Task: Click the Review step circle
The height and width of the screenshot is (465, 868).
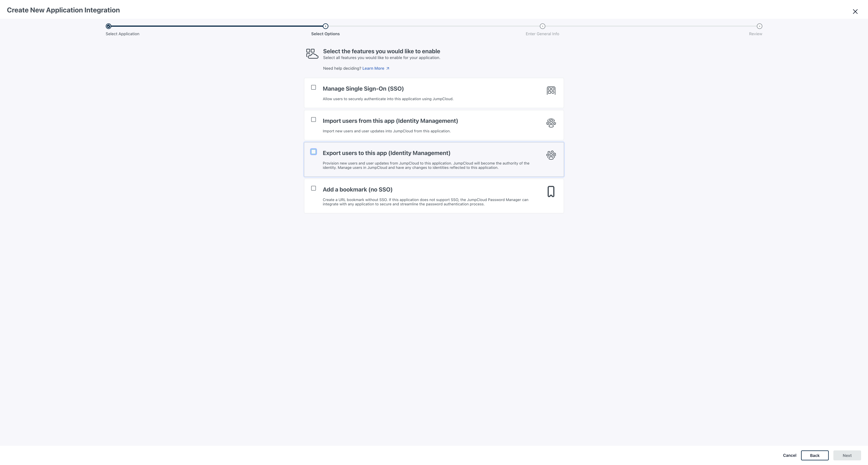Action: pos(759,26)
